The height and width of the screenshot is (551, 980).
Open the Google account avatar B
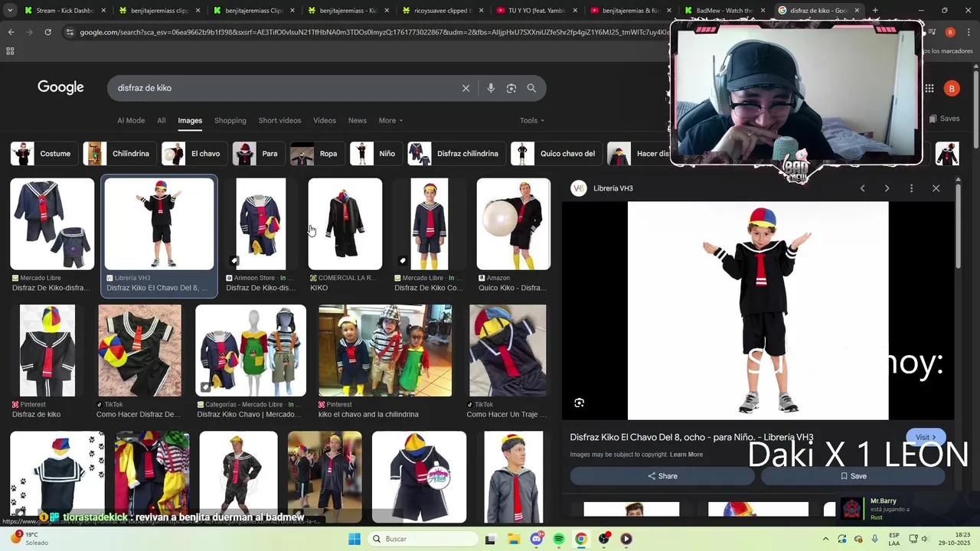(x=952, y=89)
